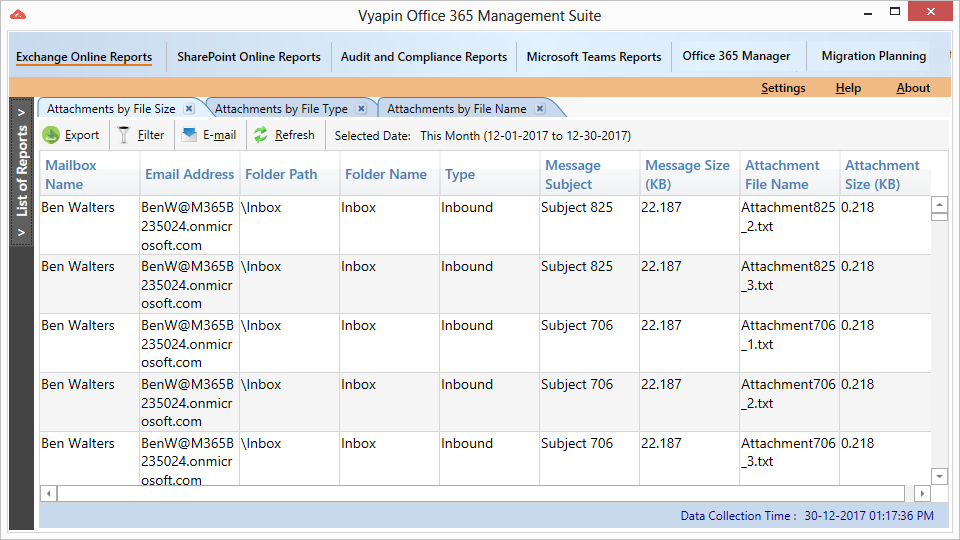Click the E-mail envelope icon
This screenshot has width=960, height=540.
pyautogui.click(x=189, y=134)
